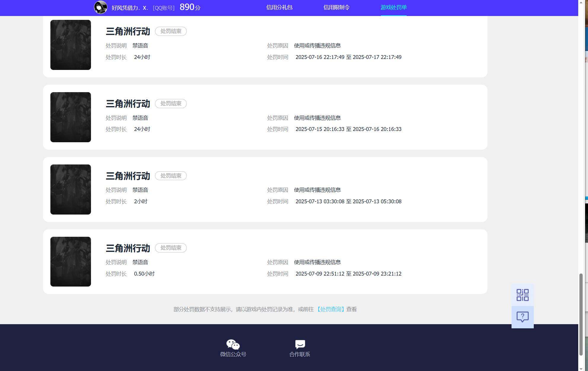
Task: Click game thumbnail of the 0.50-hour penalty record
Action: [71, 262]
